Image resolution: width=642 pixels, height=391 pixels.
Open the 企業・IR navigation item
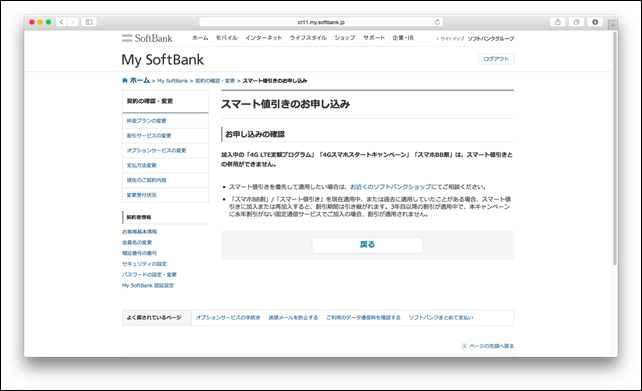point(403,38)
